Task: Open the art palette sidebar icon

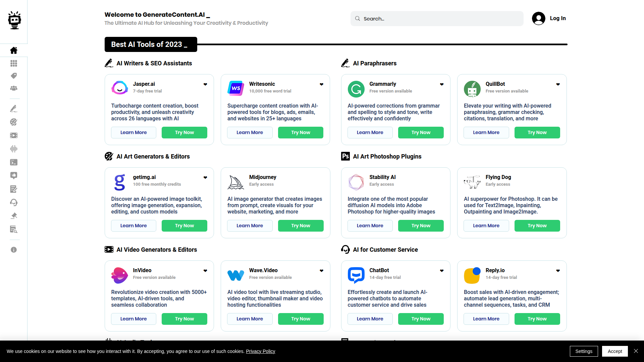Action: point(14,122)
